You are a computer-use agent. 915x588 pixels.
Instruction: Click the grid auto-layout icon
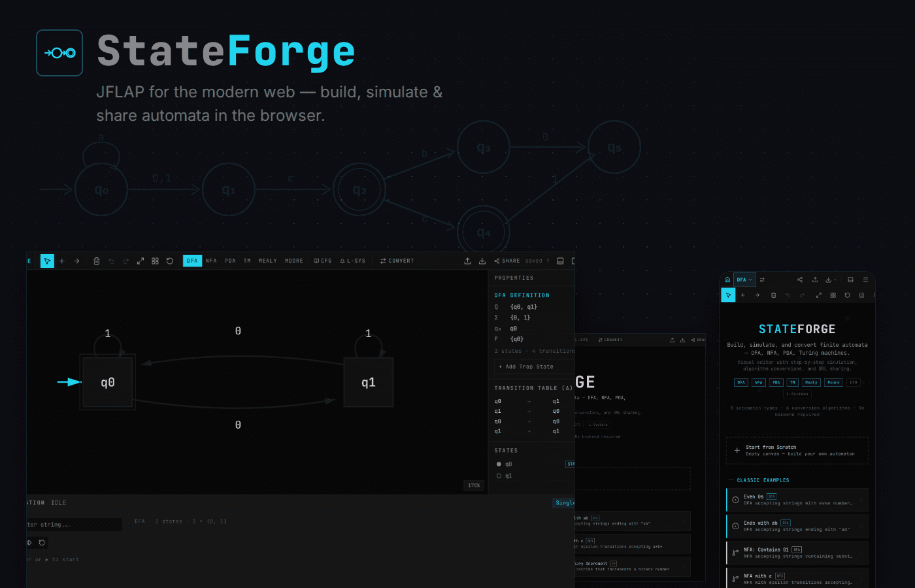pyautogui.click(x=155, y=260)
